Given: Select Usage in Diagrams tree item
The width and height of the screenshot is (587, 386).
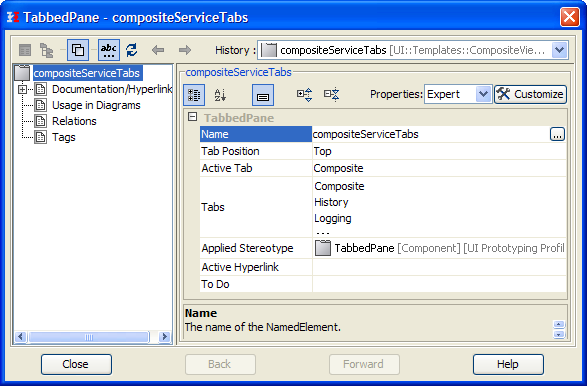Looking at the screenshot, I should [96, 105].
